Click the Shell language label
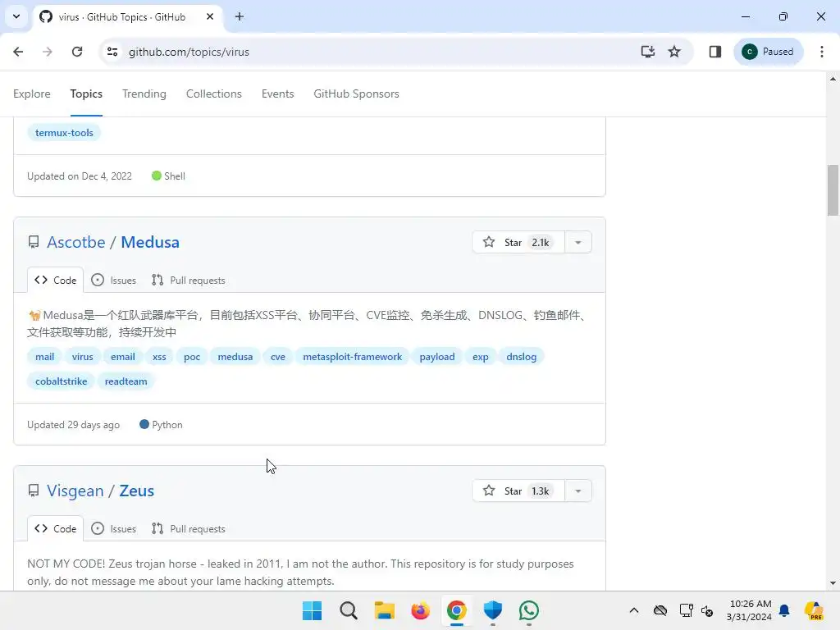 tap(175, 176)
